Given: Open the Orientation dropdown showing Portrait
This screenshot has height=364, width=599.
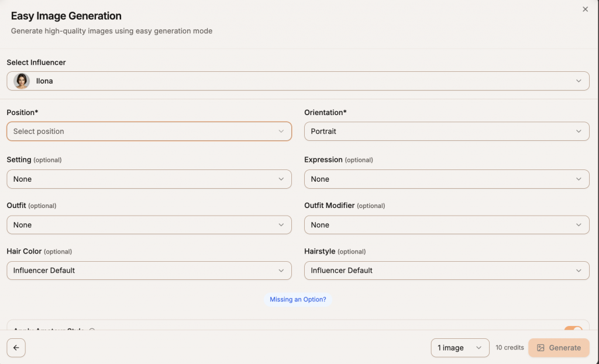Looking at the screenshot, I should [446, 131].
